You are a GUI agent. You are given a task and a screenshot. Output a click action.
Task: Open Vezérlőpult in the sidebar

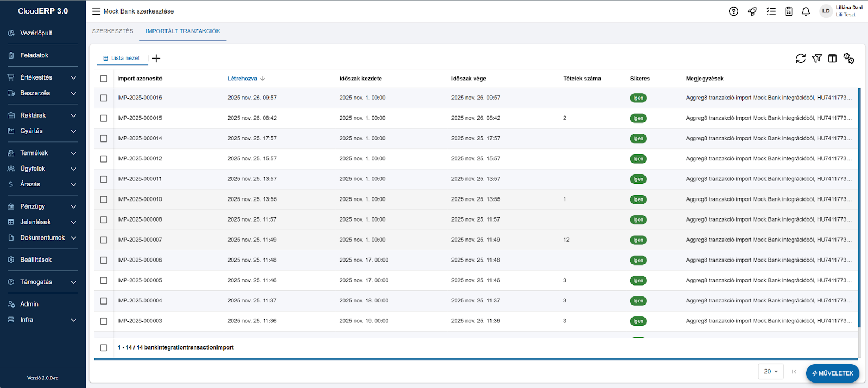pyautogui.click(x=36, y=33)
